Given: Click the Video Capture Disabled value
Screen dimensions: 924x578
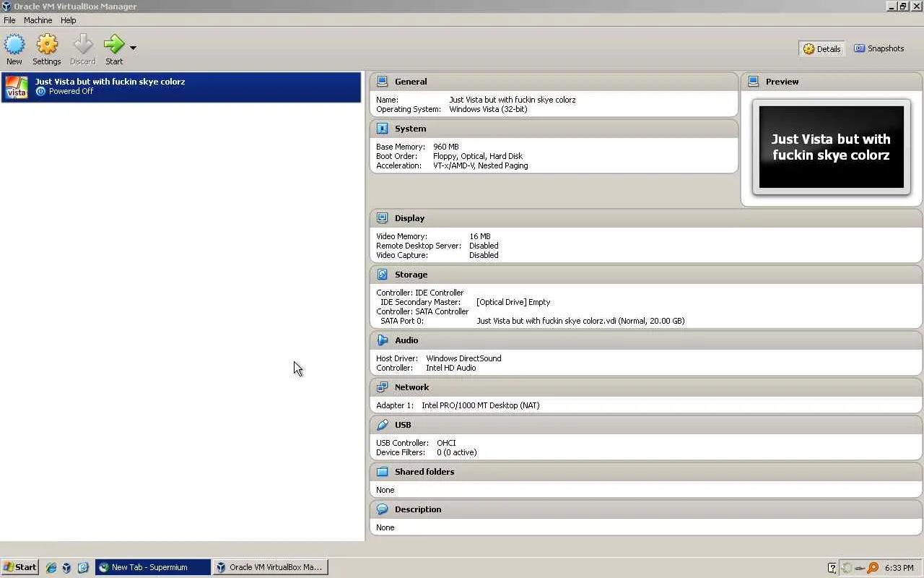Looking at the screenshot, I should point(484,255).
